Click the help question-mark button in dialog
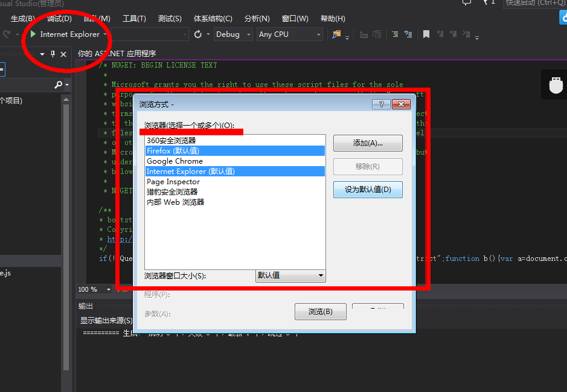 tap(380, 104)
